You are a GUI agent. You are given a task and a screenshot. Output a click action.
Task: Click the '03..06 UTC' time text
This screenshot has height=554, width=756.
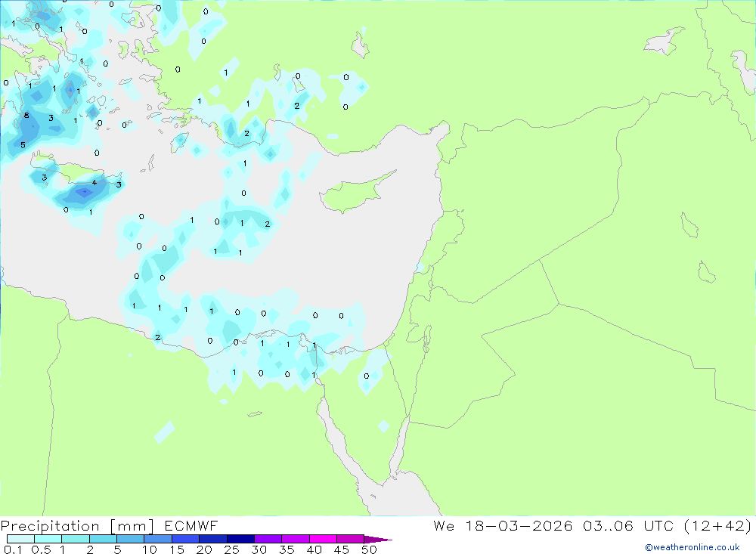click(628, 526)
